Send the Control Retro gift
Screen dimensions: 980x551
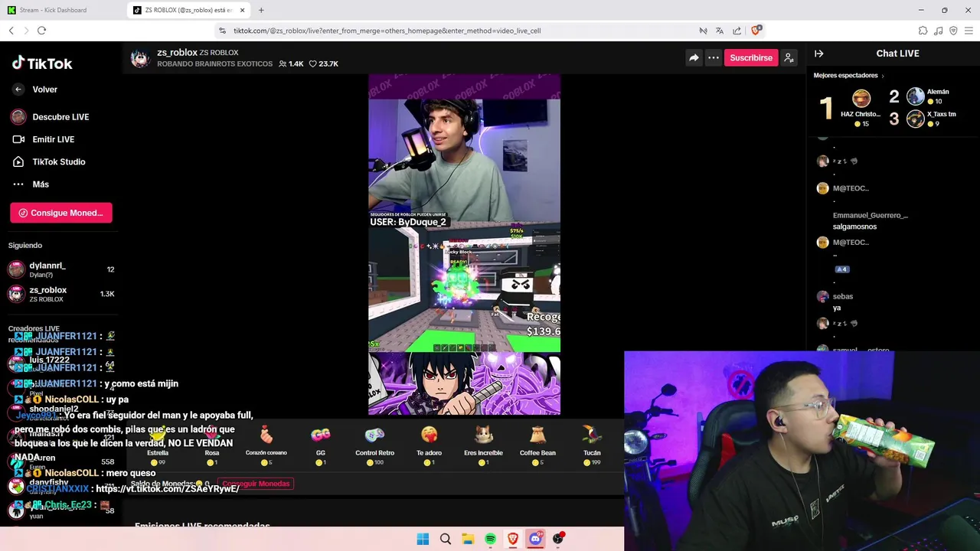click(375, 444)
